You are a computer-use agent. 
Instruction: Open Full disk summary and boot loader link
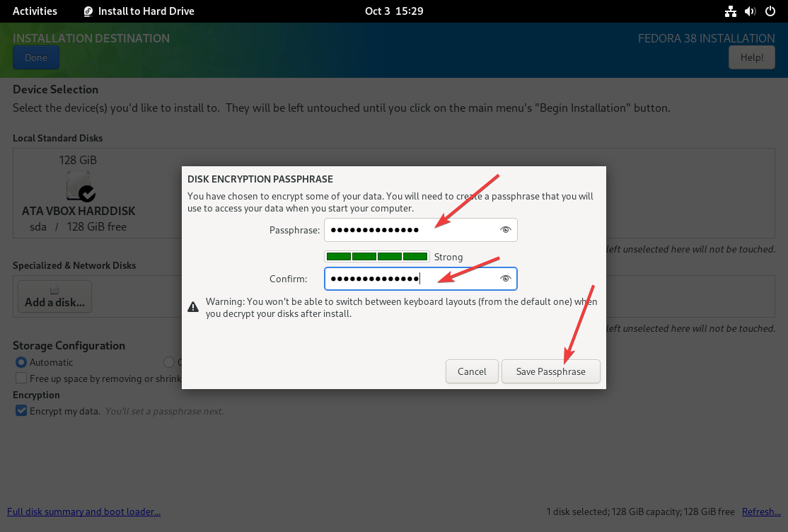click(x=83, y=511)
